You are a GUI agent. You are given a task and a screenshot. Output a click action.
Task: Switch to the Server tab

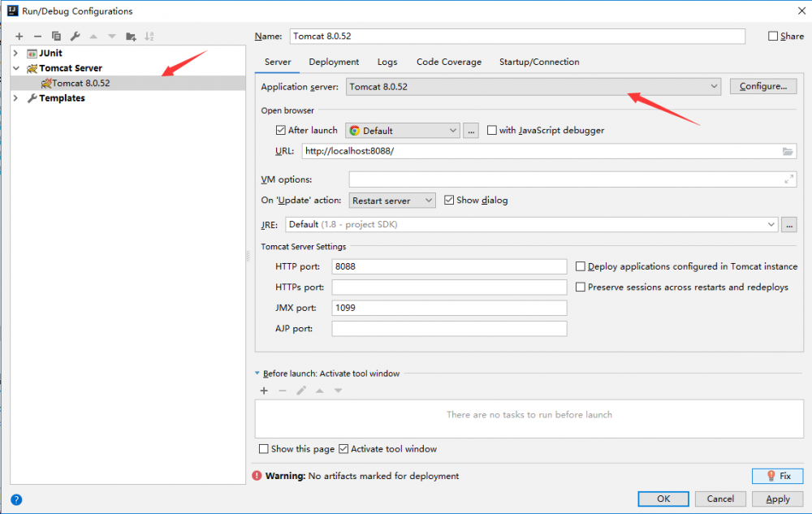278,62
